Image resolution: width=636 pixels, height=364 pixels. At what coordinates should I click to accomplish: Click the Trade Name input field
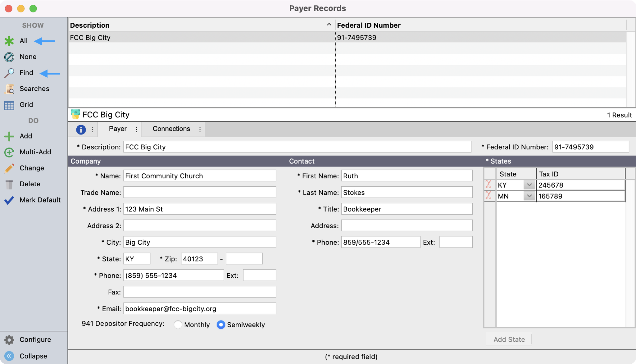point(199,193)
